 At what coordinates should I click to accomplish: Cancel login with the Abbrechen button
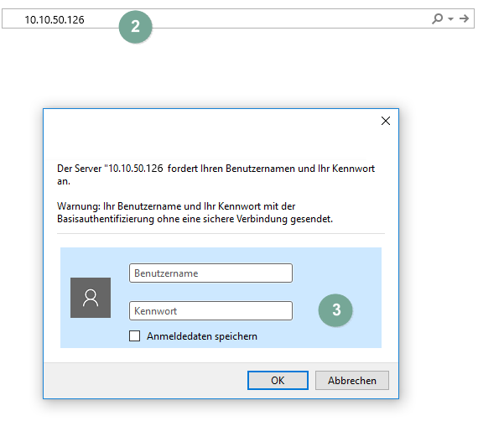tap(351, 380)
